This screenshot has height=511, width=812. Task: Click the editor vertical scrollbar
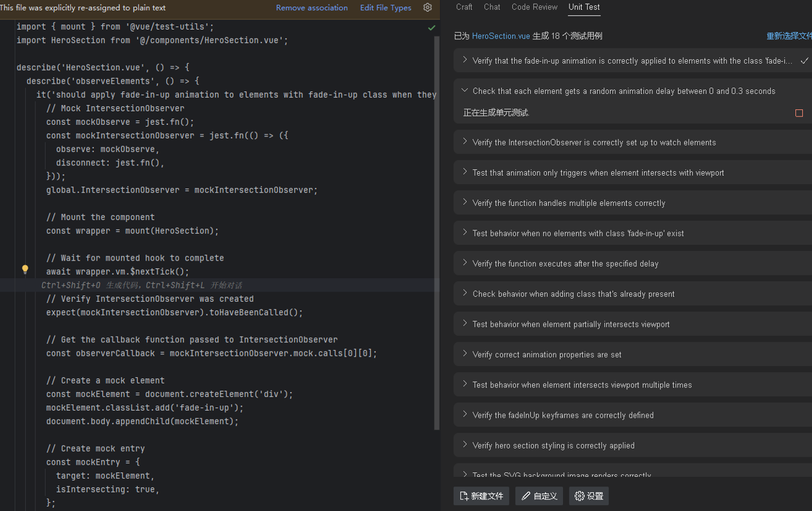pos(437,232)
